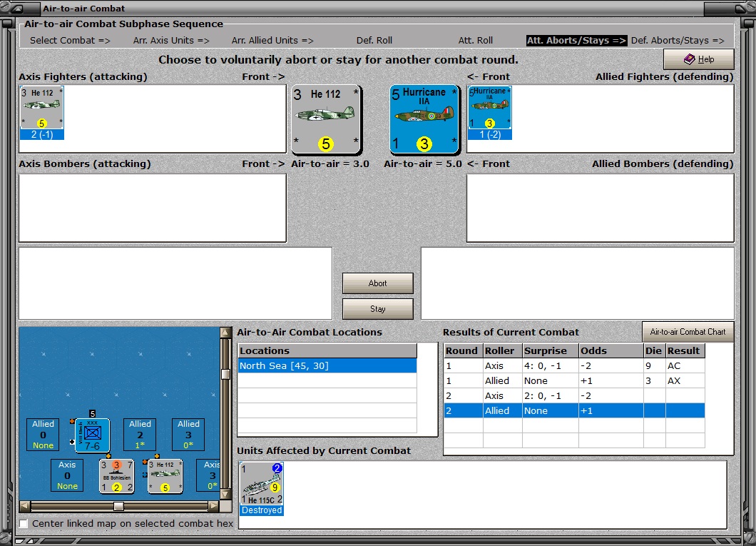Select highlighted round 2 Allied result row
Viewport: 756px width, 546px height.
point(574,410)
